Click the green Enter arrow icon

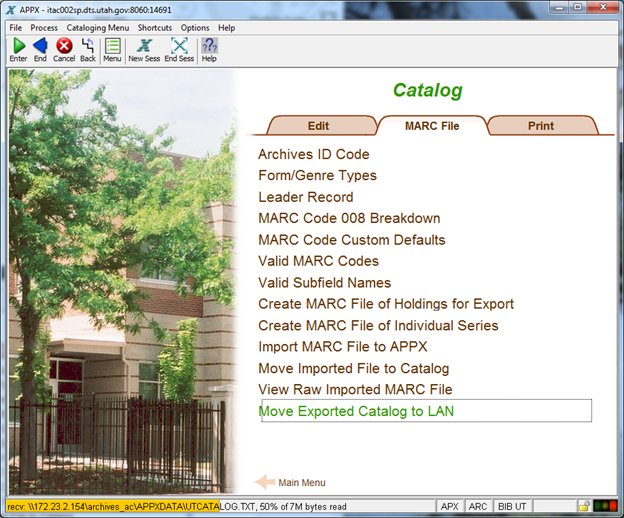coord(18,46)
